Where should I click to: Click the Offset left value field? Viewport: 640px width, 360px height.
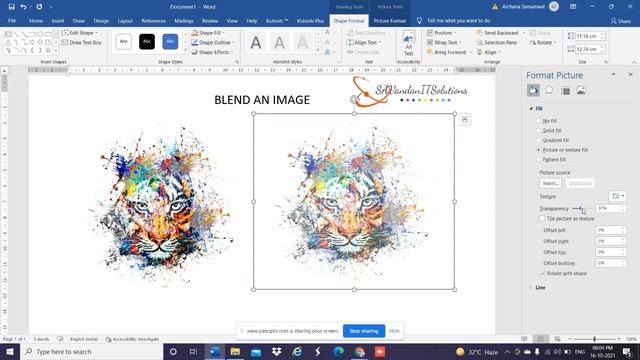(x=610, y=230)
